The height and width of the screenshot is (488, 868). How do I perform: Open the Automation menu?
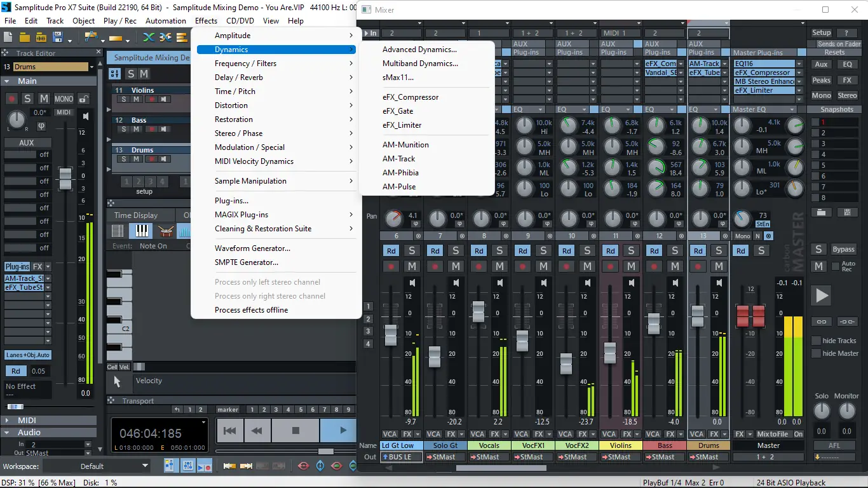click(165, 20)
